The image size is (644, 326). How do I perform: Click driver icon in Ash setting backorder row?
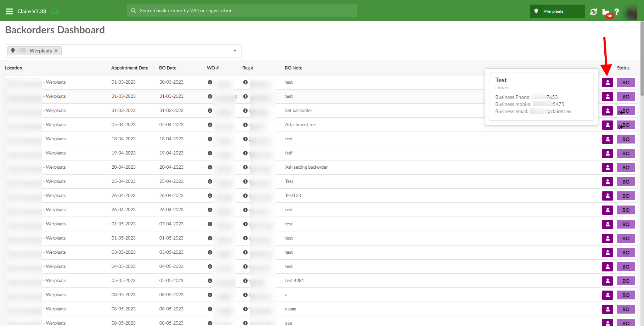point(608,168)
